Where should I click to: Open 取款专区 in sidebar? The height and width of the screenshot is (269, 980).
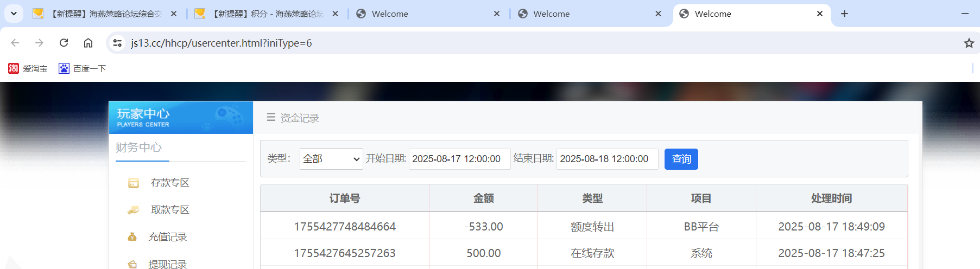tap(170, 210)
